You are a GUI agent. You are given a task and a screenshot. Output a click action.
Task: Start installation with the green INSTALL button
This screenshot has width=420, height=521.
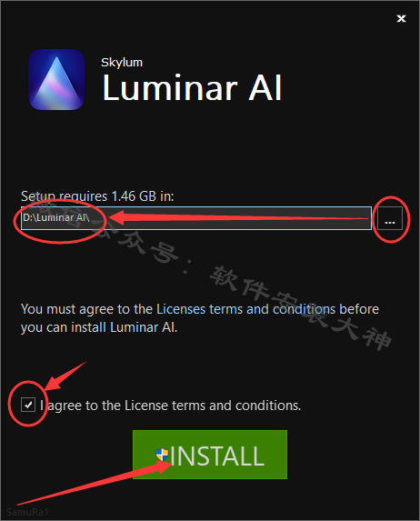[210, 455]
